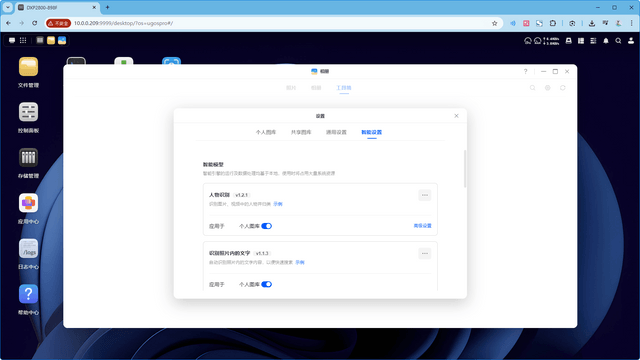This screenshot has height=360, width=640.
Task: Open the 文件管理 desktop icon
Action: [x=28, y=67]
